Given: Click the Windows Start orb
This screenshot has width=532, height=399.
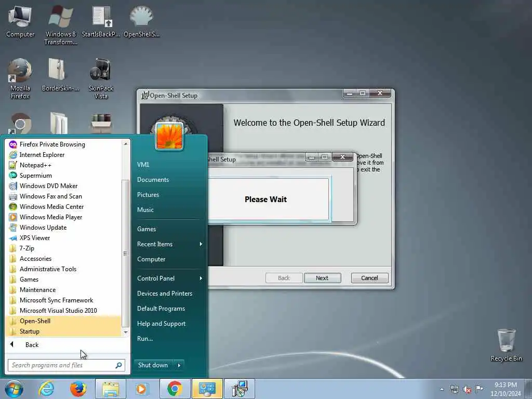Looking at the screenshot, I should (14, 389).
